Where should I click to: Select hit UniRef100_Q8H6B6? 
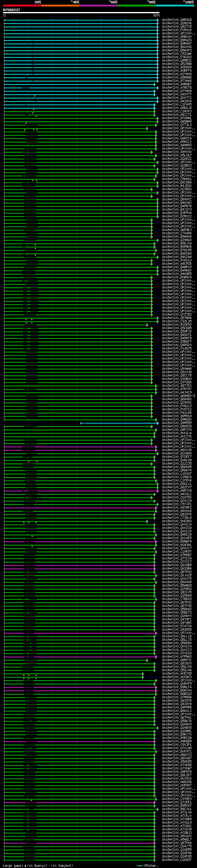point(177,78)
